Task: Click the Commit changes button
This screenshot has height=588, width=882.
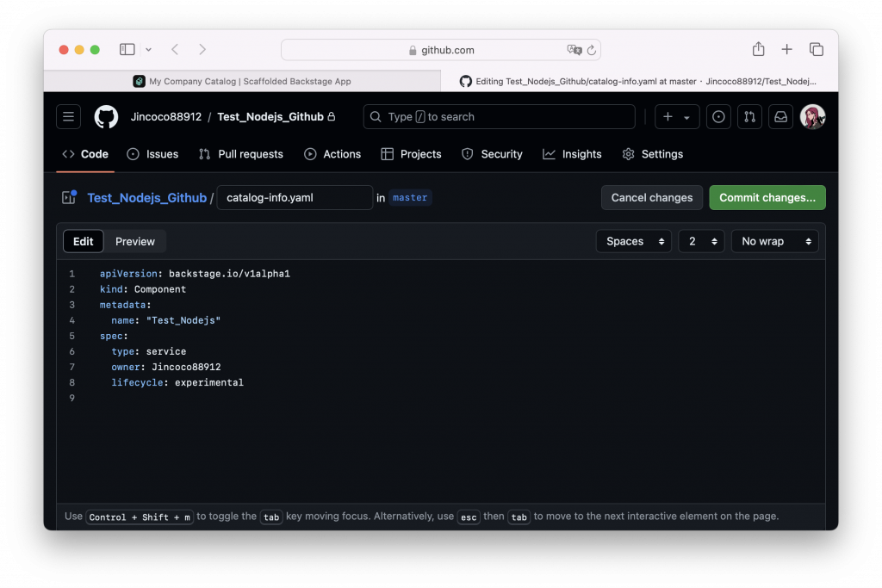Action: tap(767, 197)
